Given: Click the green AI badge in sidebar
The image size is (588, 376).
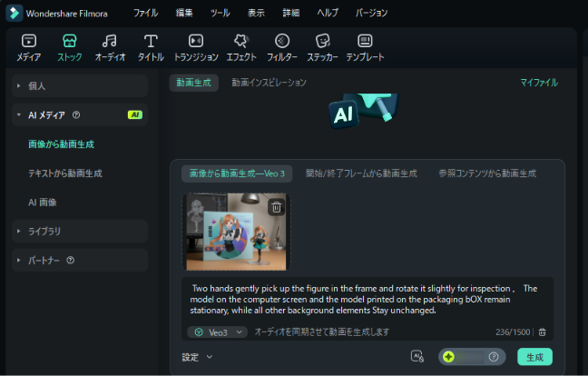Looking at the screenshot, I should click(x=135, y=114).
